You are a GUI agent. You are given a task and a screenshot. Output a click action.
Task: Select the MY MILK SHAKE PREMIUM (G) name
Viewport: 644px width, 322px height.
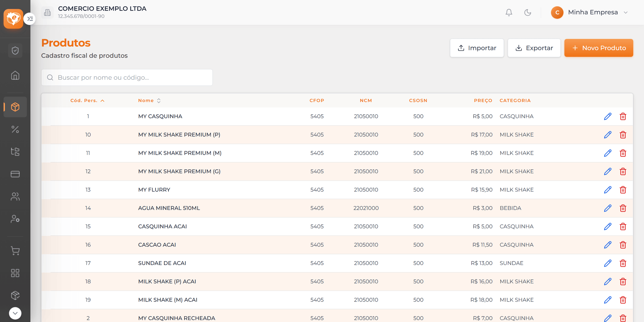[179, 171]
